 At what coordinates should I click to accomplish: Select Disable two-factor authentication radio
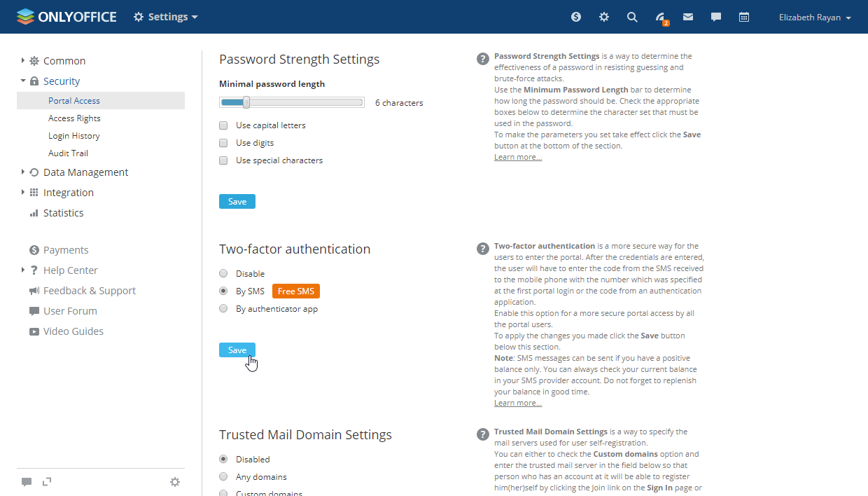click(x=223, y=273)
